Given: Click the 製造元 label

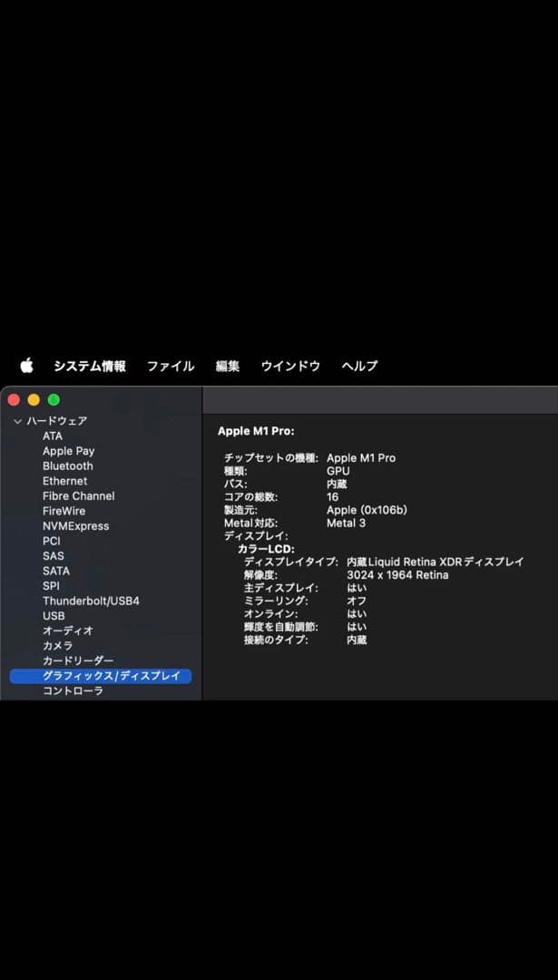Looking at the screenshot, I should (x=240, y=511).
